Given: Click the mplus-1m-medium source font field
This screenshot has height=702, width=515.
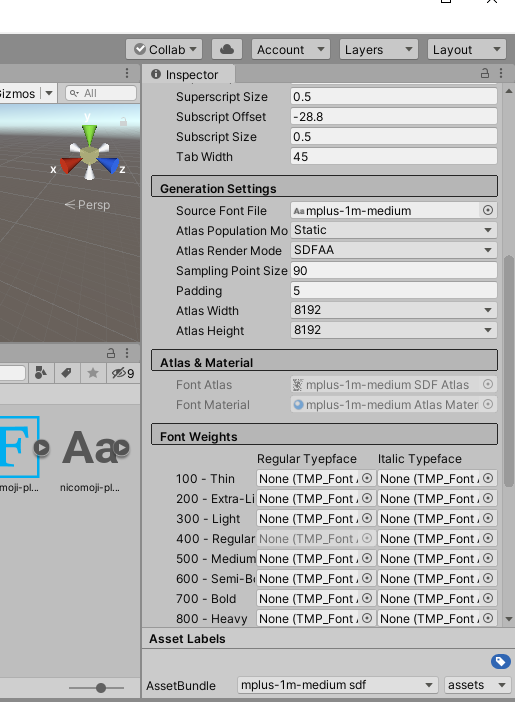Looking at the screenshot, I should pyautogui.click(x=385, y=210).
